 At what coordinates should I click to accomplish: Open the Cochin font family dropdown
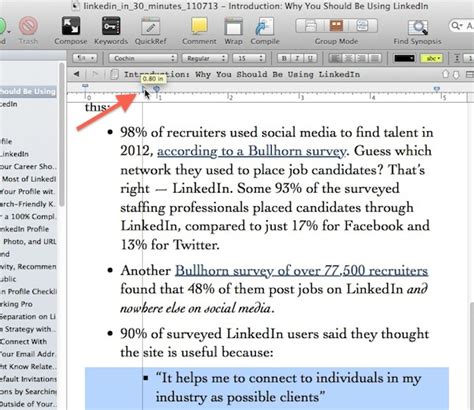coord(142,58)
